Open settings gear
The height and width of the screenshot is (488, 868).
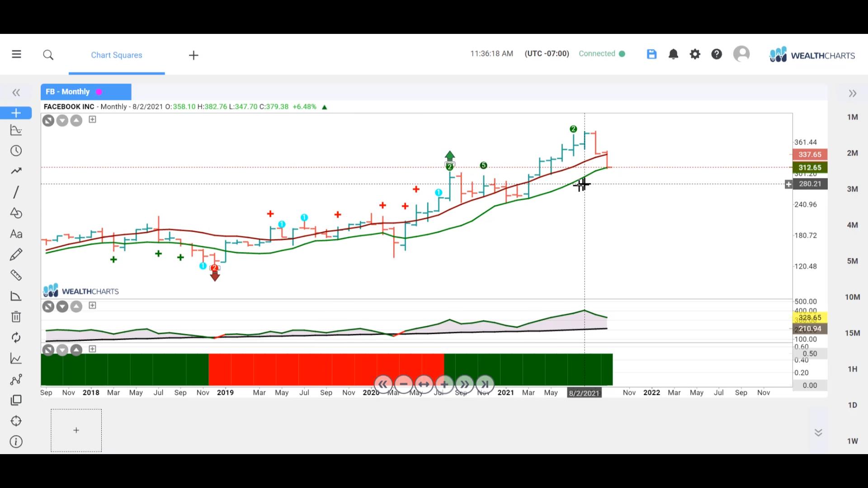(695, 54)
